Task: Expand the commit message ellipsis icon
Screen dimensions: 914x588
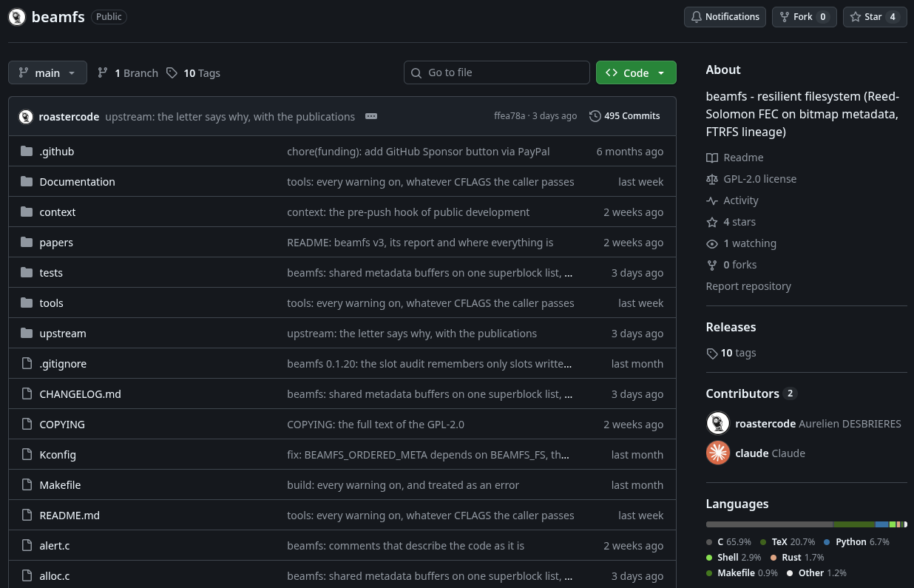Action: click(371, 117)
